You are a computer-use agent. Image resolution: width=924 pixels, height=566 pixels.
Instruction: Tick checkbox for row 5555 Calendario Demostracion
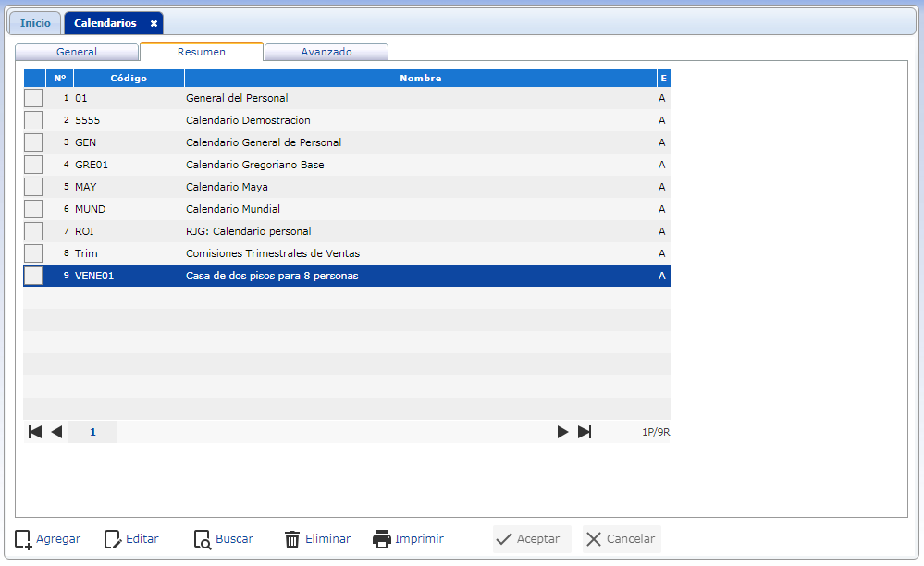pyautogui.click(x=33, y=120)
